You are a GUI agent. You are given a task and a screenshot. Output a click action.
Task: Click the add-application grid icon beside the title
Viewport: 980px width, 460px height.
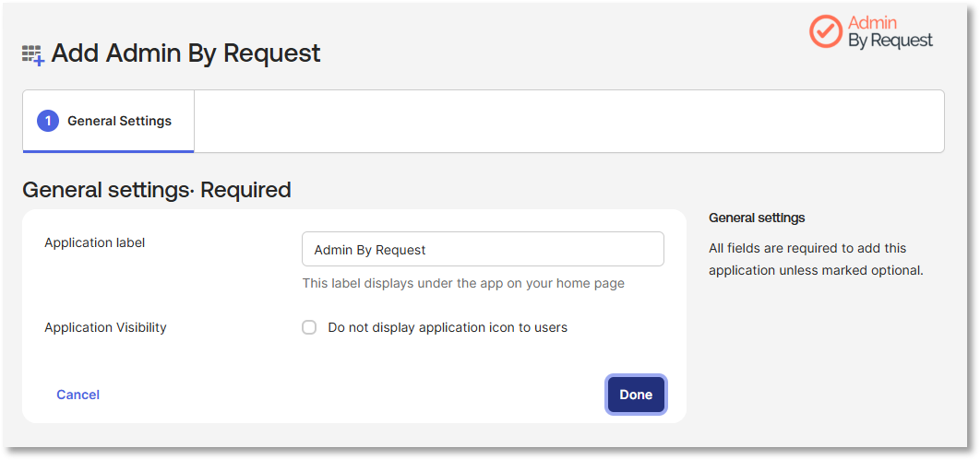[x=33, y=55]
